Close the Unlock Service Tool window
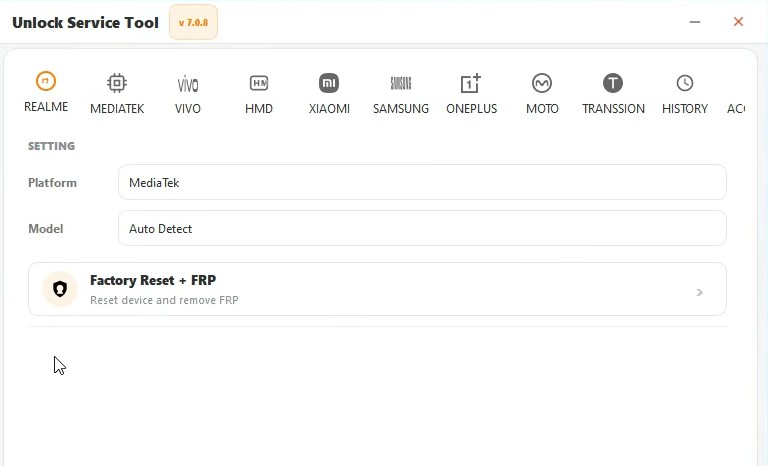Viewport: 768px width, 466px height. pos(738,22)
